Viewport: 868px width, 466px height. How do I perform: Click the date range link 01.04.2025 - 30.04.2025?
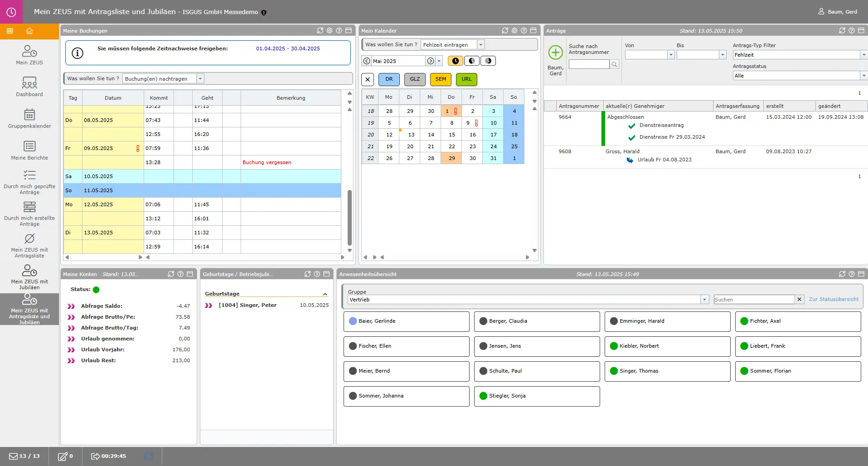288,49
